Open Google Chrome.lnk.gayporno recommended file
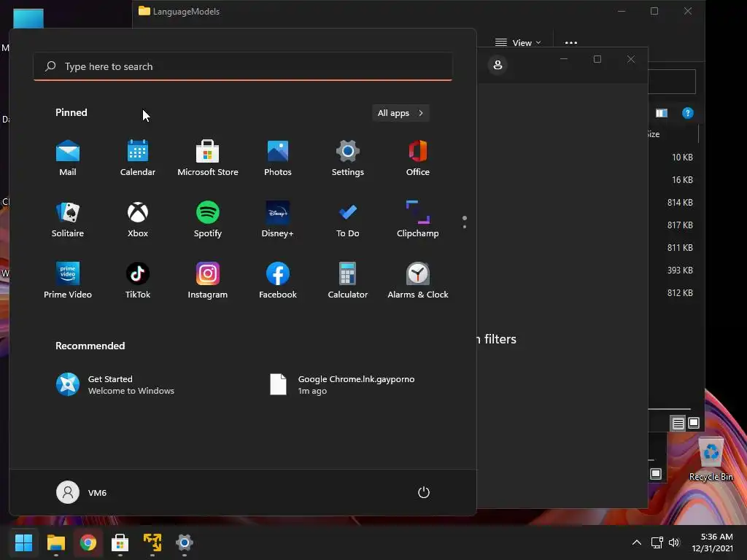 click(343, 385)
